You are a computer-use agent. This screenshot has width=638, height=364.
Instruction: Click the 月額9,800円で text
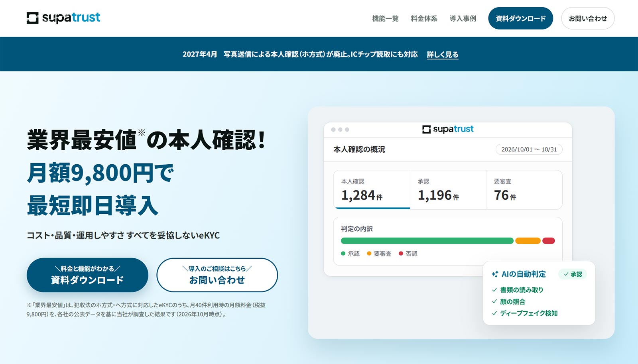tap(100, 173)
